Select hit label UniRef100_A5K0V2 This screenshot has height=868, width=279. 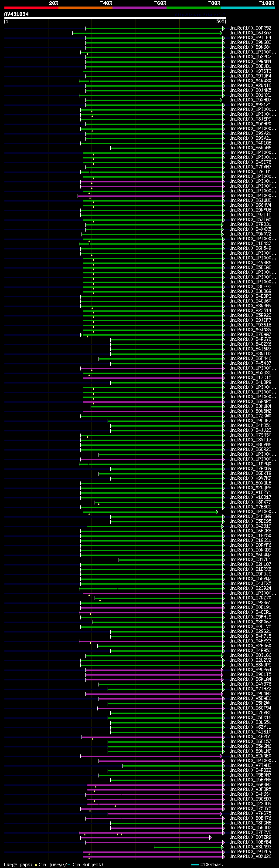(250, 234)
